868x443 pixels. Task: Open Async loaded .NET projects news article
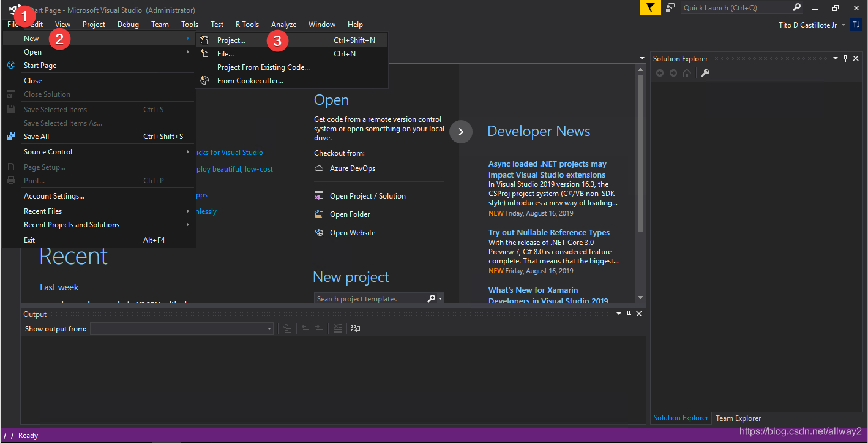click(x=547, y=169)
